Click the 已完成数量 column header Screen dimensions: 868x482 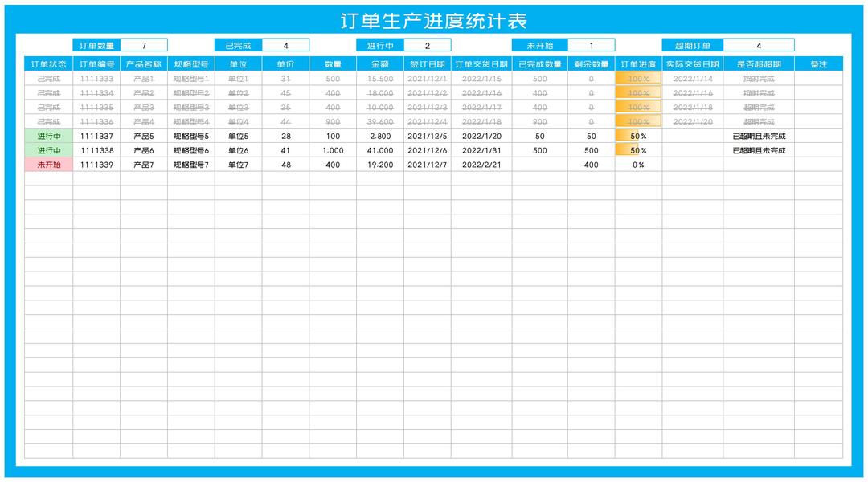pyautogui.click(x=540, y=64)
